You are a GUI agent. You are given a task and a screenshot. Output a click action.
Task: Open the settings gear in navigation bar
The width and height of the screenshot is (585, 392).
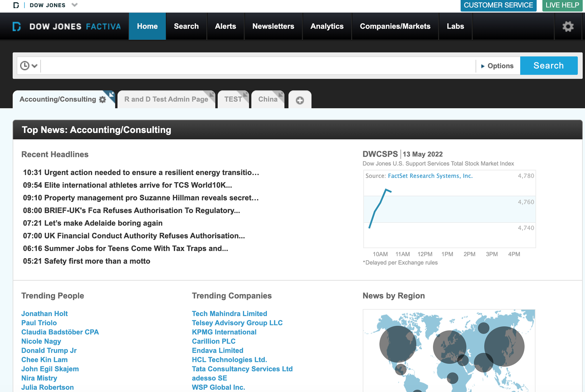click(x=568, y=26)
